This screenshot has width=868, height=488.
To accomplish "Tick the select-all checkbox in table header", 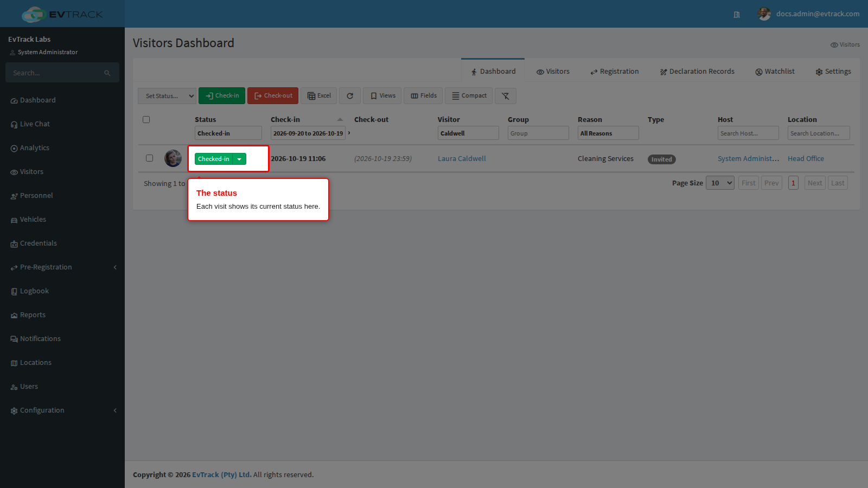I will [x=146, y=120].
